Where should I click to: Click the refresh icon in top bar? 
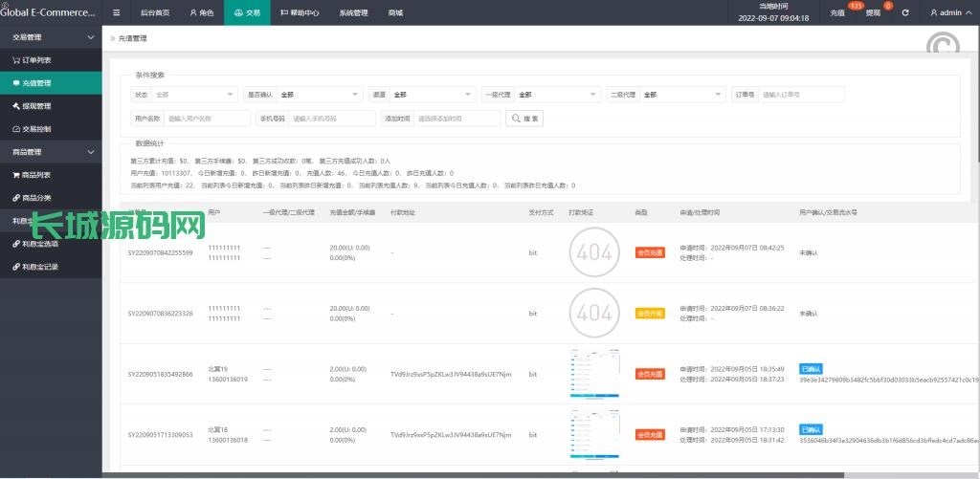905,13
